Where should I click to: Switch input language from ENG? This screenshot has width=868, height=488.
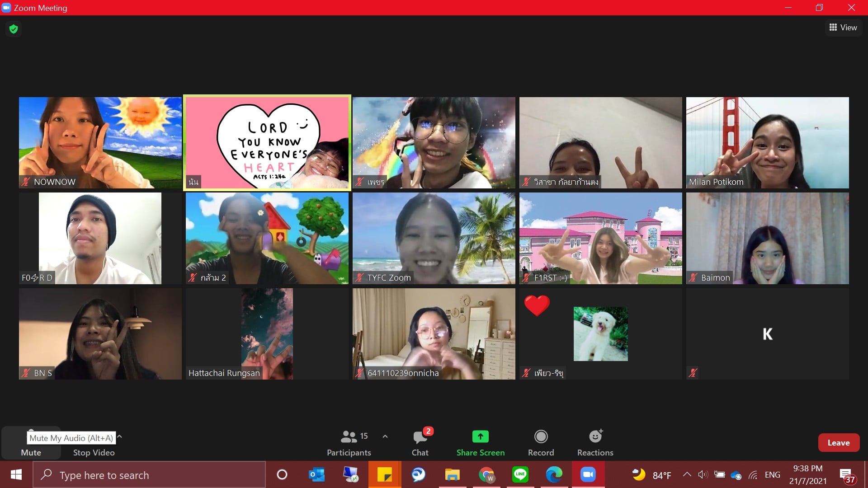coord(772,475)
